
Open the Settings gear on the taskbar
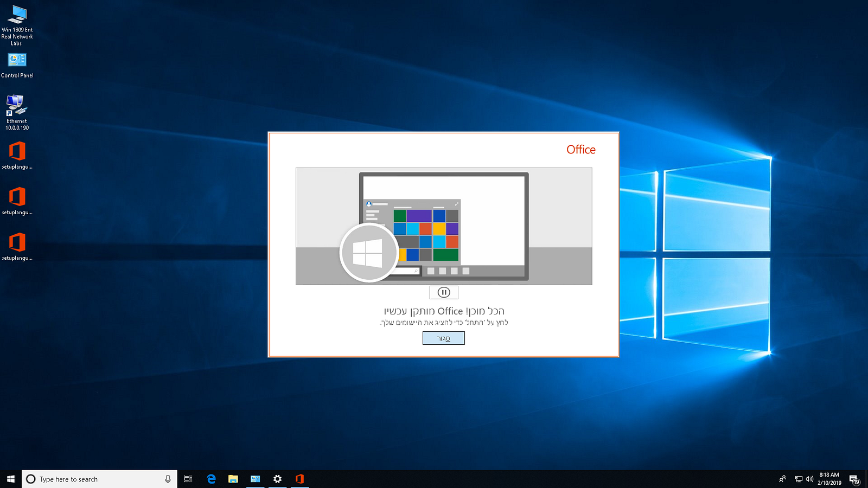277,479
